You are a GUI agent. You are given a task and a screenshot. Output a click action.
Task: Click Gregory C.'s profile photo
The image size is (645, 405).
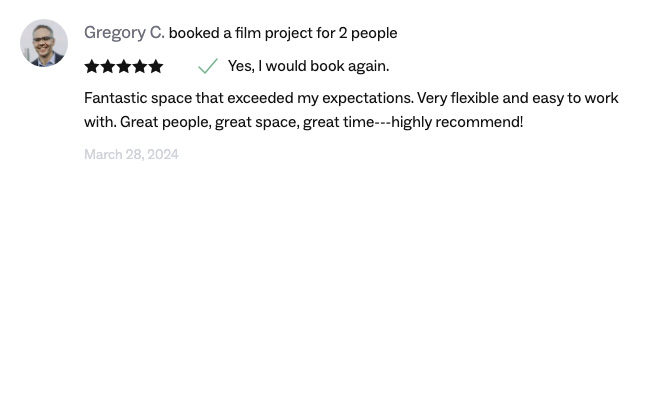pyautogui.click(x=44, y=43)
